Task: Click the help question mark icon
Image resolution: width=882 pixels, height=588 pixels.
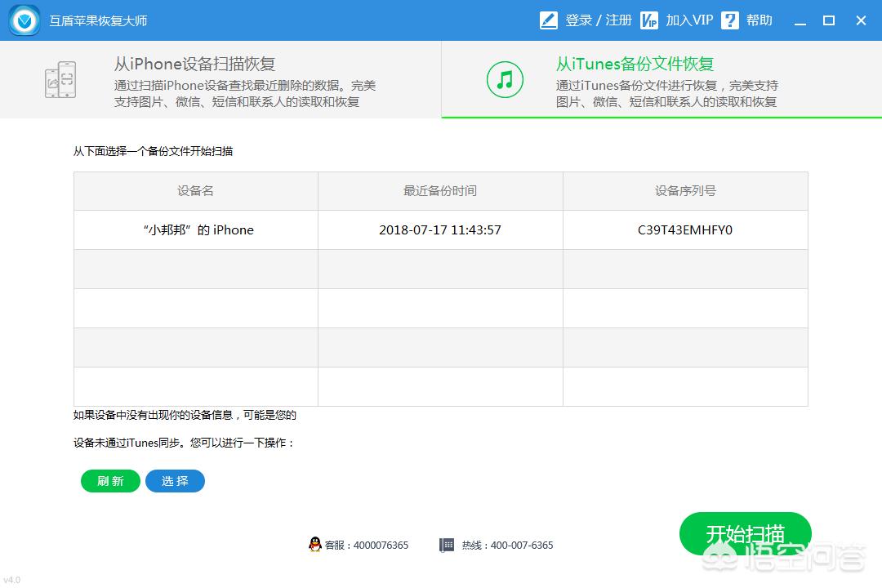Action: click(x=729, y=20)
